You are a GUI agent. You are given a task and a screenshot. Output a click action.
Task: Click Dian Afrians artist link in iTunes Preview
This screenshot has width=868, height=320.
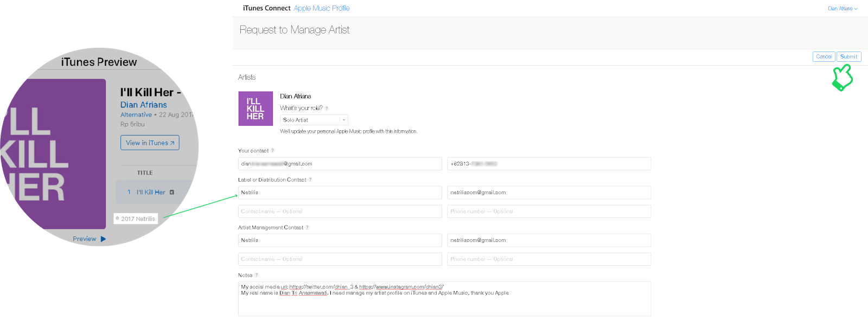pyautogui.click(x=144, y=105)
